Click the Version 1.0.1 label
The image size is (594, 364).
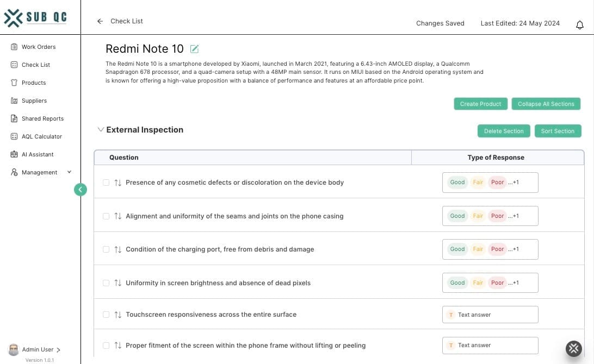[40, 360]
